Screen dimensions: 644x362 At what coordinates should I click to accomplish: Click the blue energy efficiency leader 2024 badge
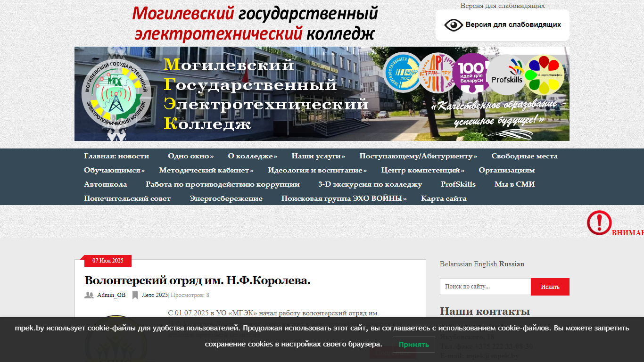click(x=403, y=73)
